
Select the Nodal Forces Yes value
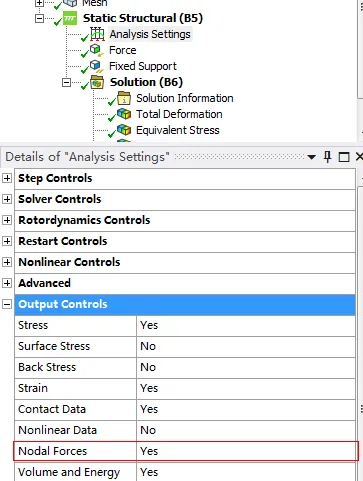click(246, 451)
